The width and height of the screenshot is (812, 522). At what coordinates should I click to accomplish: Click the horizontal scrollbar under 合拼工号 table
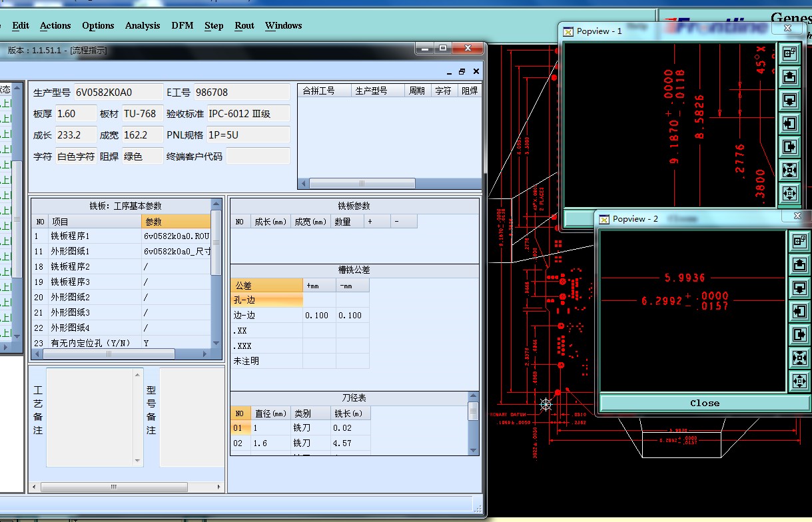(x=362, y=183)
